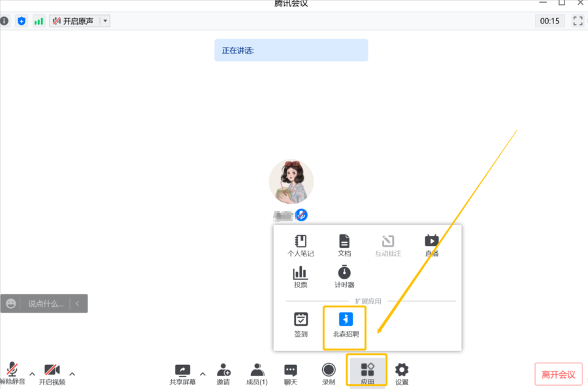Unmute microphone (解除静音)
This screenshot has height=389, width=588.
click(12, 373)
